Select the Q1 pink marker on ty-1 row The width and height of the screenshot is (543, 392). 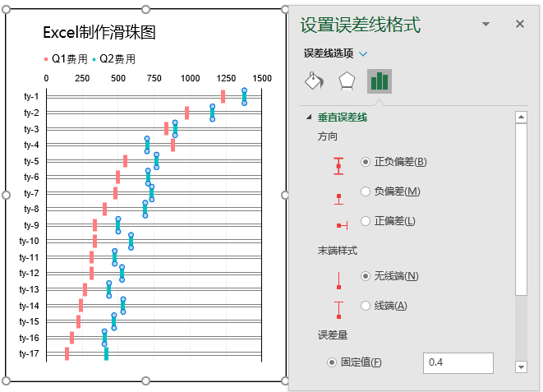point(223,97)
